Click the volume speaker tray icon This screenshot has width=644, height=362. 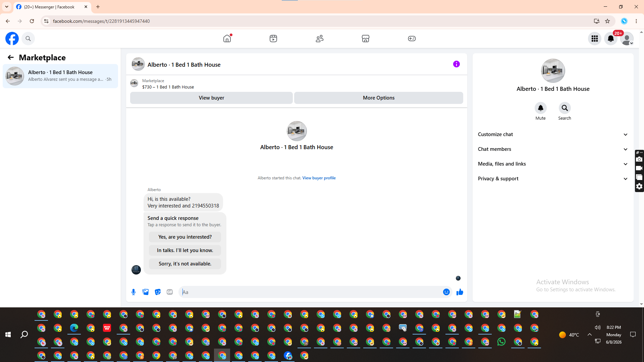[x=598, y=327]
